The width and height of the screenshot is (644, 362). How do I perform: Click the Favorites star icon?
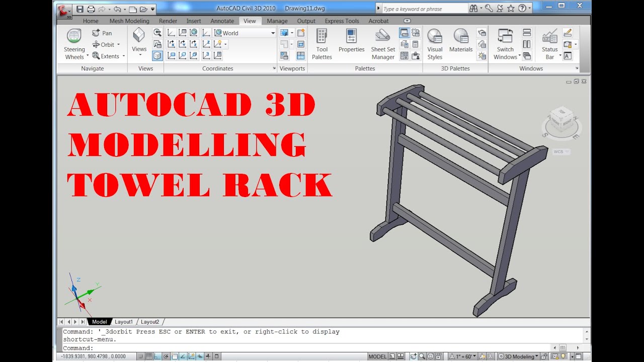511,9
